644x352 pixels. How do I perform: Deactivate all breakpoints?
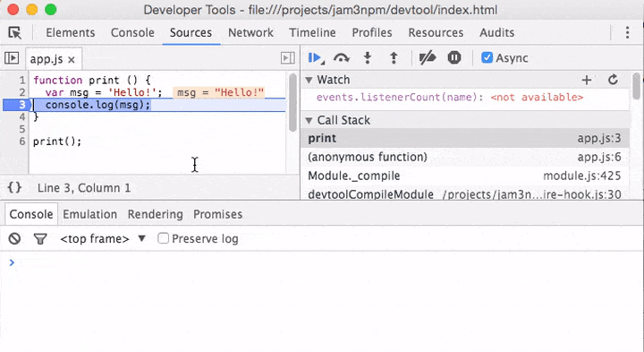428,58
